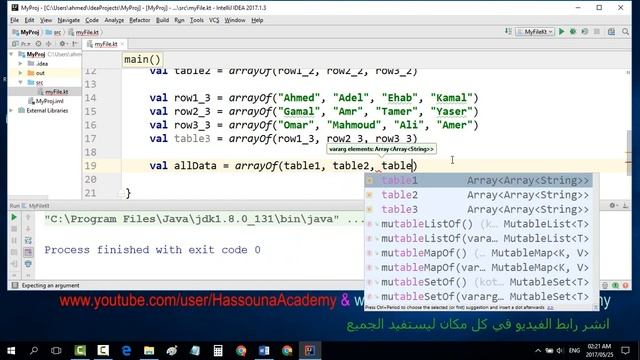Open taskbar search magnifier

point(34,351)
